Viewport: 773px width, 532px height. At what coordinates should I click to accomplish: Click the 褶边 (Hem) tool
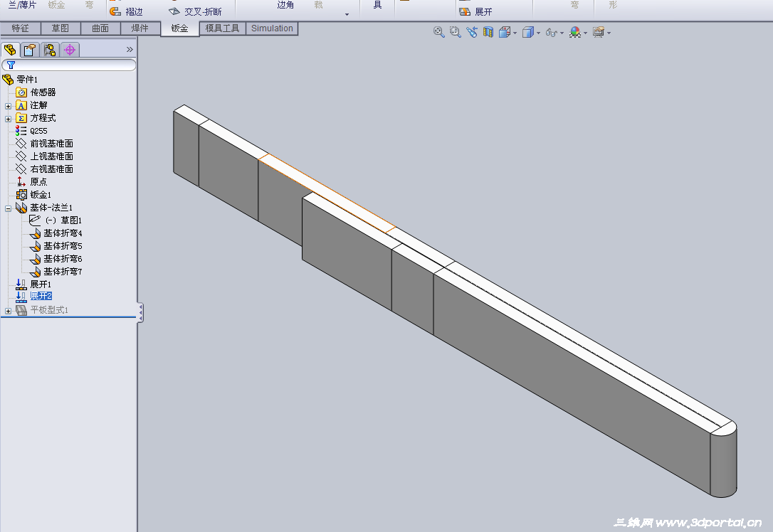click(x=127, y=11)
